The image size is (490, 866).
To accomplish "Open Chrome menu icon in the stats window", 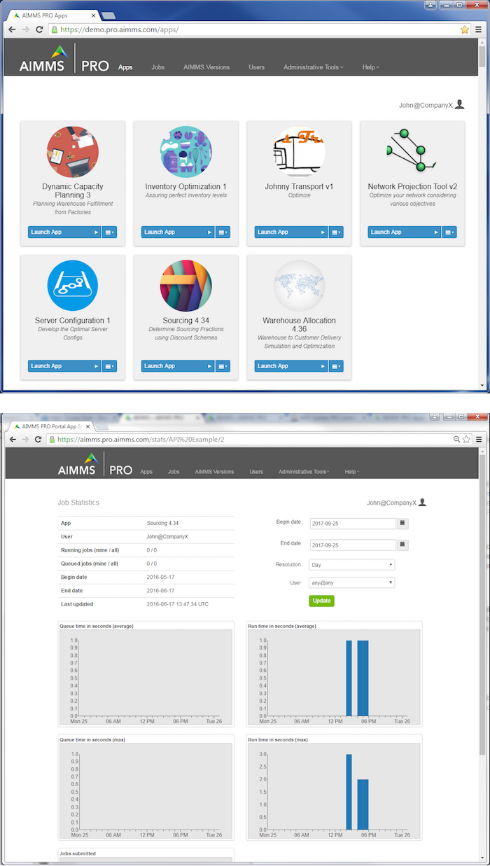I will [x=479, y=439].
